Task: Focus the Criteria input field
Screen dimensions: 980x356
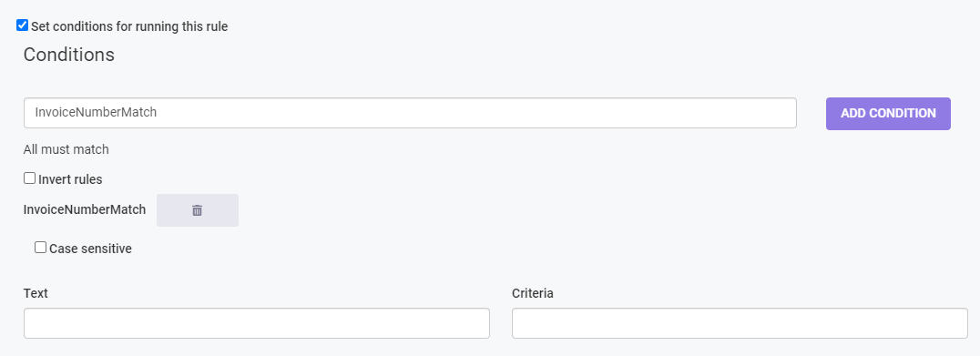Action: pyautogui.click(x=740, y=323)
